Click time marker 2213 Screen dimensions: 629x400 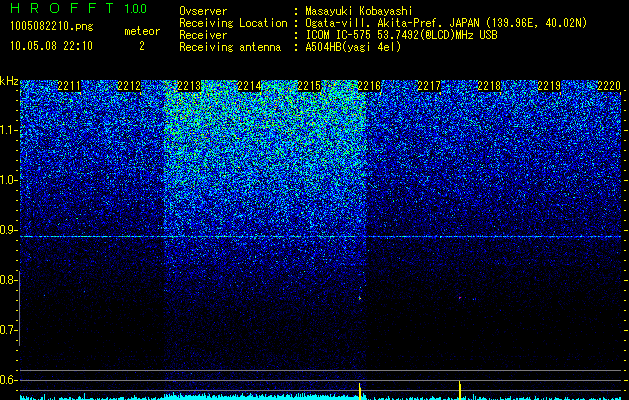coord(189,86)
